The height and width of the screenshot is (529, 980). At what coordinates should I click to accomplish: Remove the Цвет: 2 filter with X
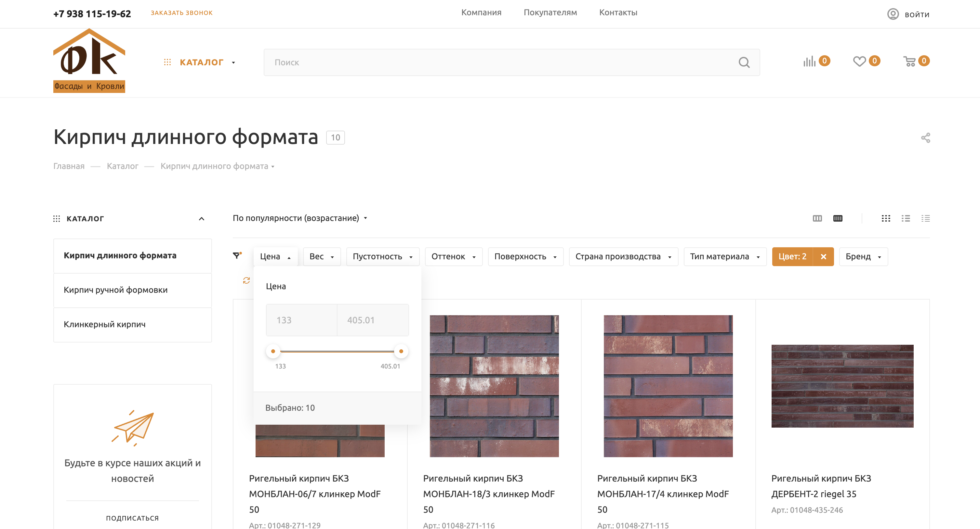(823, 257)
